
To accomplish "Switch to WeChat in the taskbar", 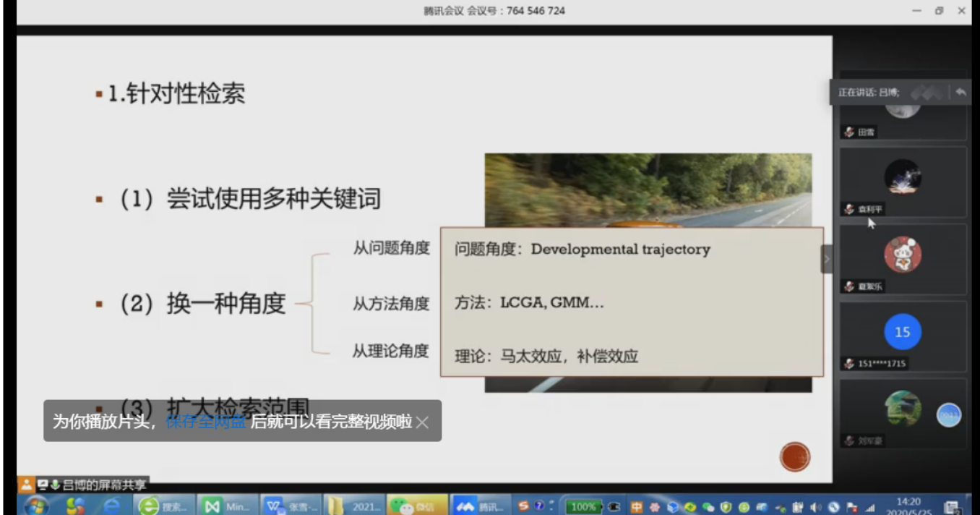I will click(x=416, y=506).
